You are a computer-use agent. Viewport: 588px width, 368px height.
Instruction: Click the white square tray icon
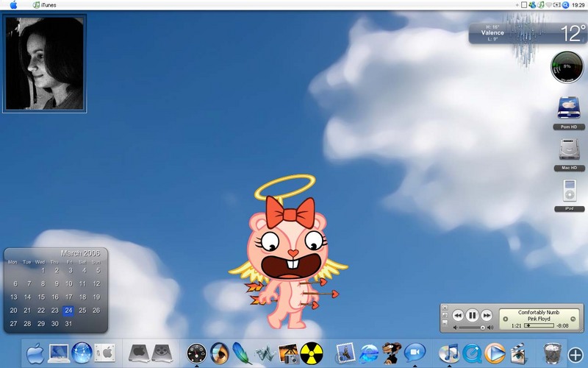click(x=524, y=5)
